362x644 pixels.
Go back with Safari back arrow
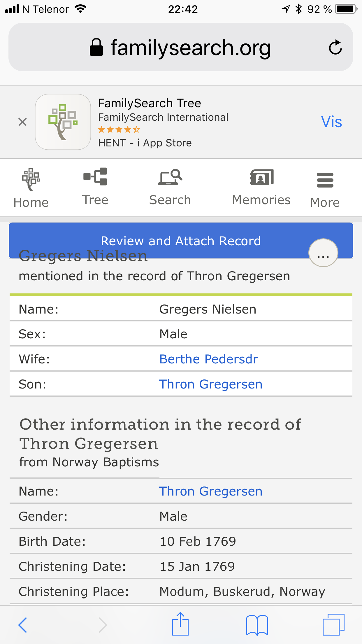pyautogui.click(x=23, y=625)
